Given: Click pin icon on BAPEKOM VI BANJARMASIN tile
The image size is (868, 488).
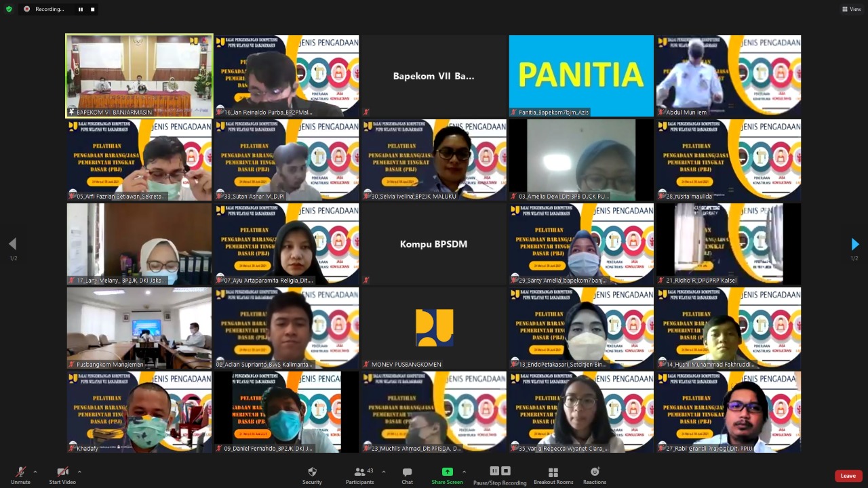Looking at the screenshot, I should 72,112.
